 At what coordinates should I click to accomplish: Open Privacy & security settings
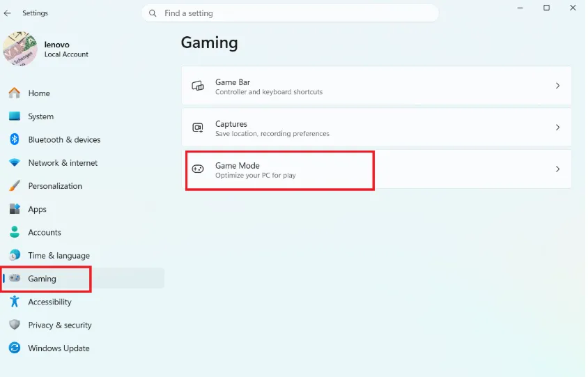click(60, 325)
